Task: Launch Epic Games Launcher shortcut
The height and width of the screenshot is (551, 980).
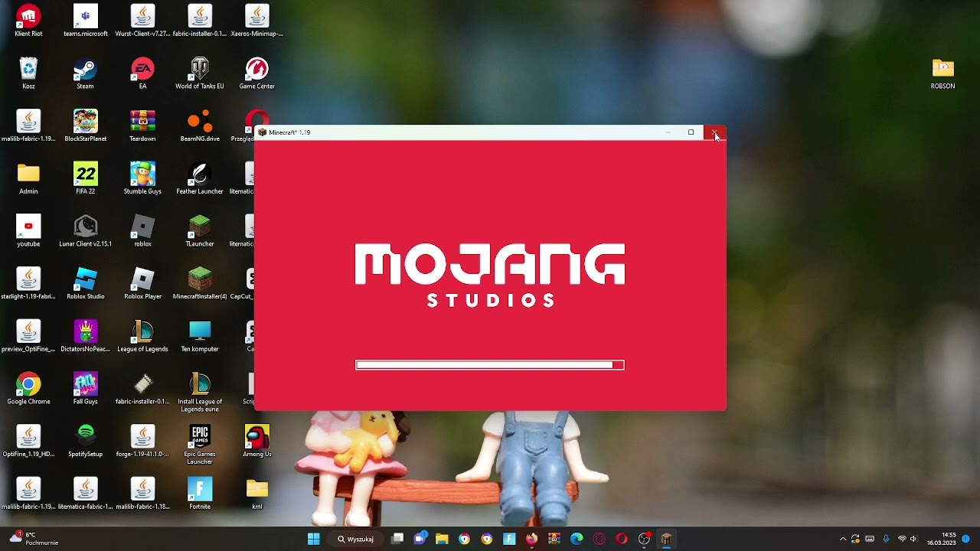Action: 200,445
